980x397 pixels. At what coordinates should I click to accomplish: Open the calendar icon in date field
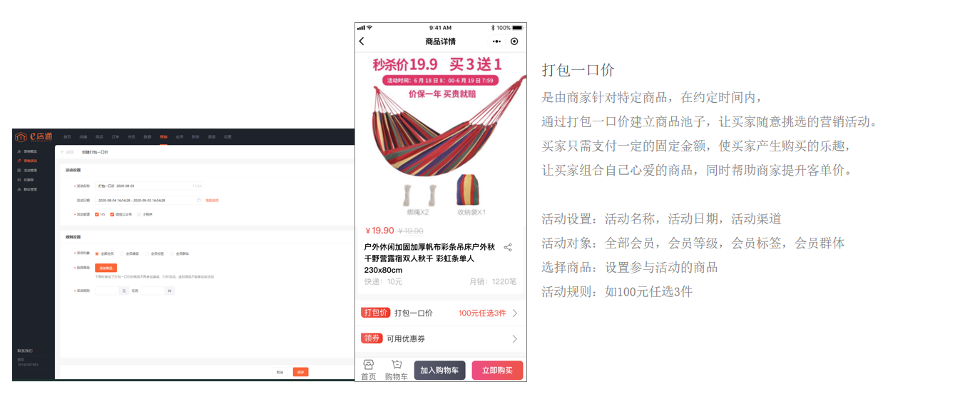click(x=199, y=200)
